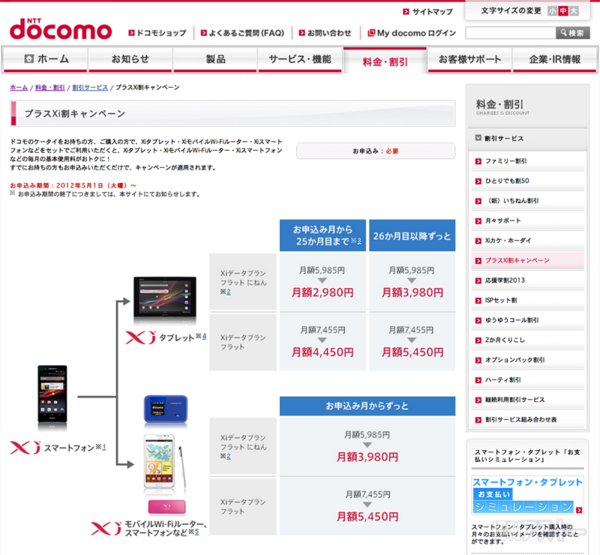
Task: Focus the site search input field
Action: pyautogui.click(x=510, y=33)
